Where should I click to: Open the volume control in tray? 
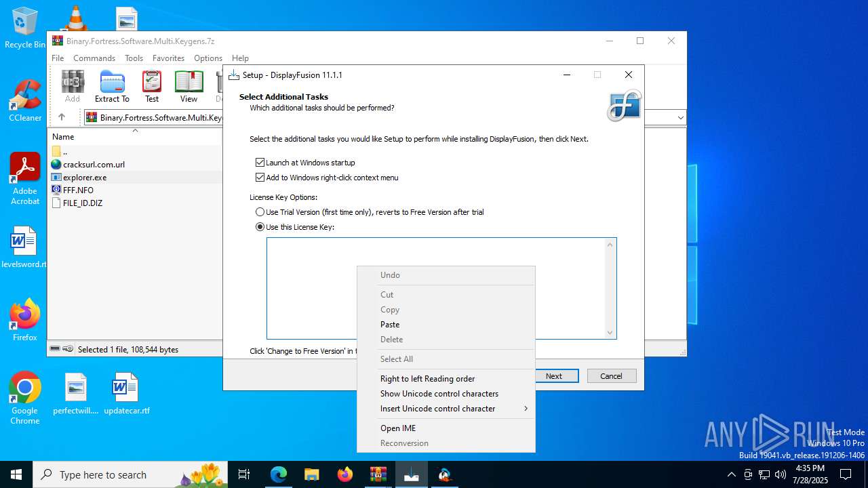click(781, 474)
